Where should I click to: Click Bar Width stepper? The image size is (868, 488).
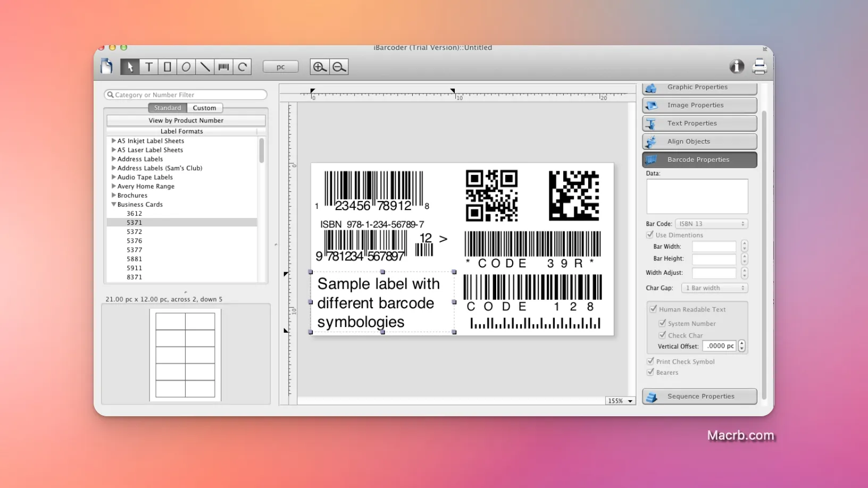744,246
